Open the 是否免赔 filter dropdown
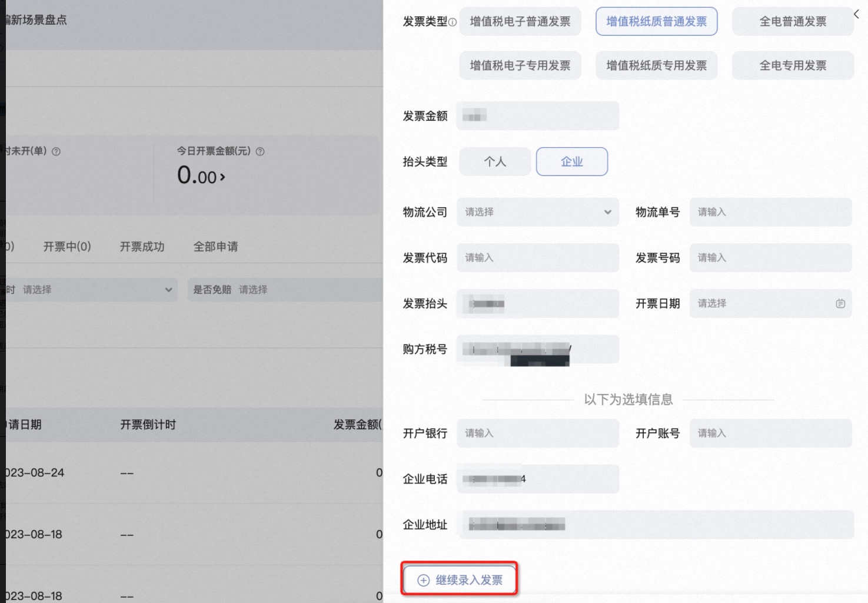Screen dimensions: 868x603 coord(286,290)
